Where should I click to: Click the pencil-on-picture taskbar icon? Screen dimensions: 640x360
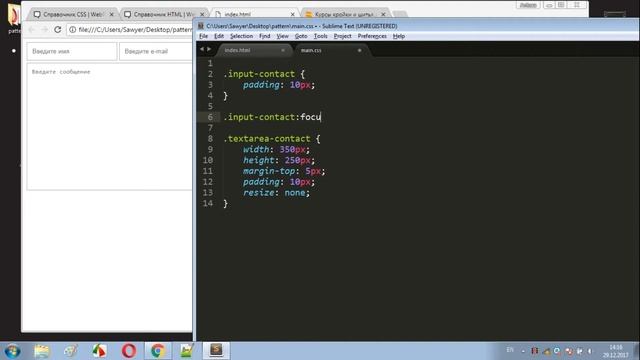click(x=187, y=351)
